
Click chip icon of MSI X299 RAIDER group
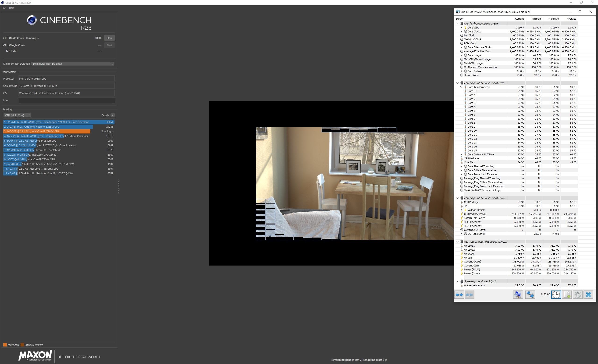462,241
